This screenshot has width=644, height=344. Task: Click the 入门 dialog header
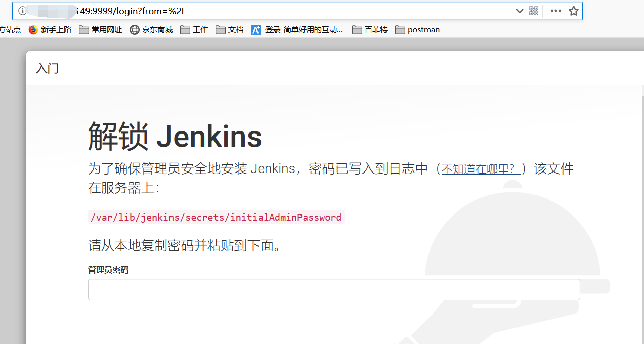tap(48, 68)
